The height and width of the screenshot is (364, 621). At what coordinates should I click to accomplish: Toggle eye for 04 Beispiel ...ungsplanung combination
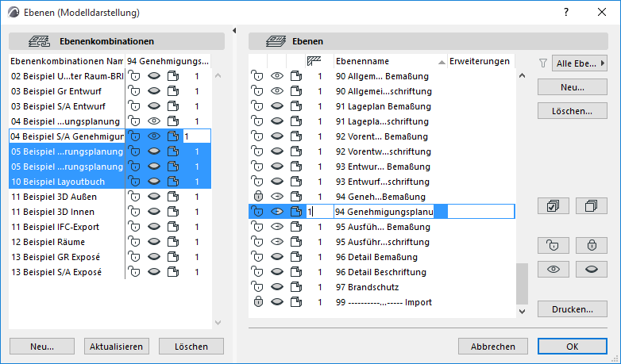click(x=154, y=121)
